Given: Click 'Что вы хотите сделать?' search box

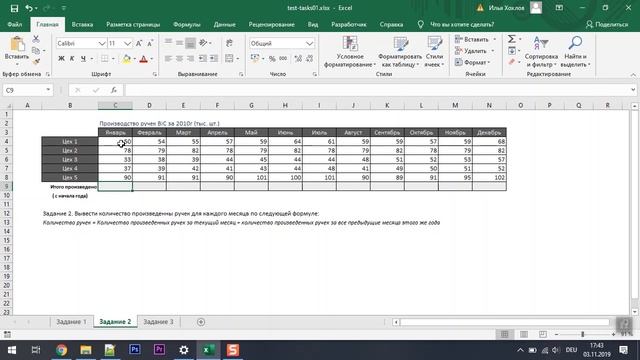Looking at the screenshot, I should (x=462, y=24).
